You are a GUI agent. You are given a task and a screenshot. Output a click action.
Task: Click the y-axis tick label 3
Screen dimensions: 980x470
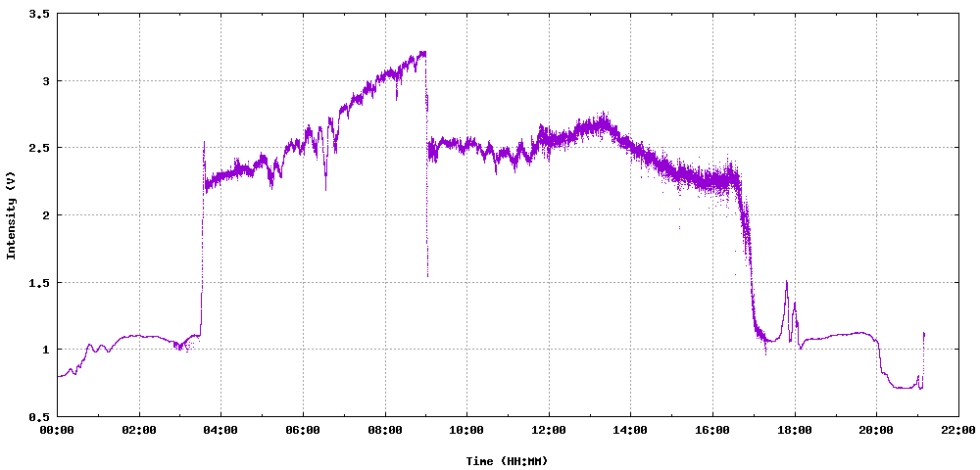46,80
